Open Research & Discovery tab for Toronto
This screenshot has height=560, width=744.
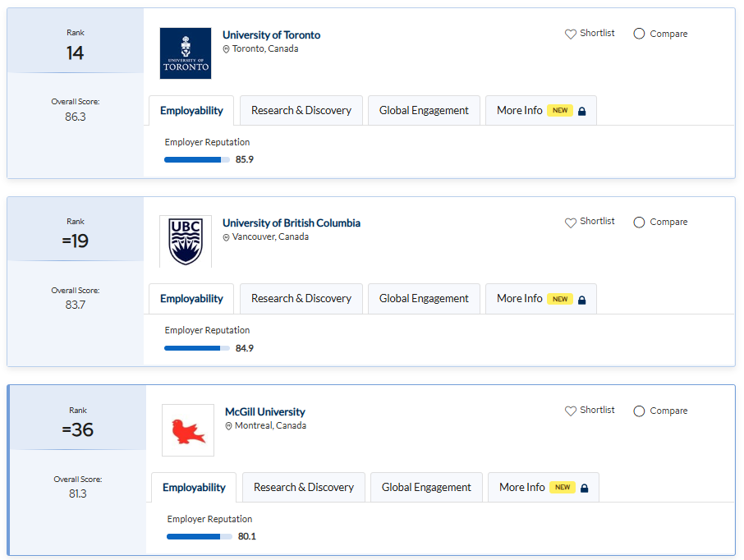pyautogui.click(x=301, y=111)
